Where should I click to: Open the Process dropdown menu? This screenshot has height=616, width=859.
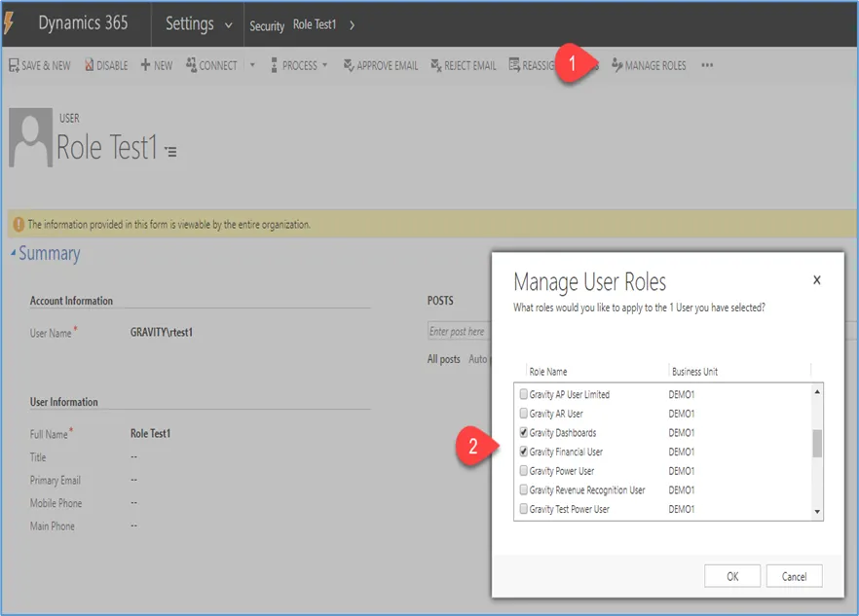click(299, 66)
